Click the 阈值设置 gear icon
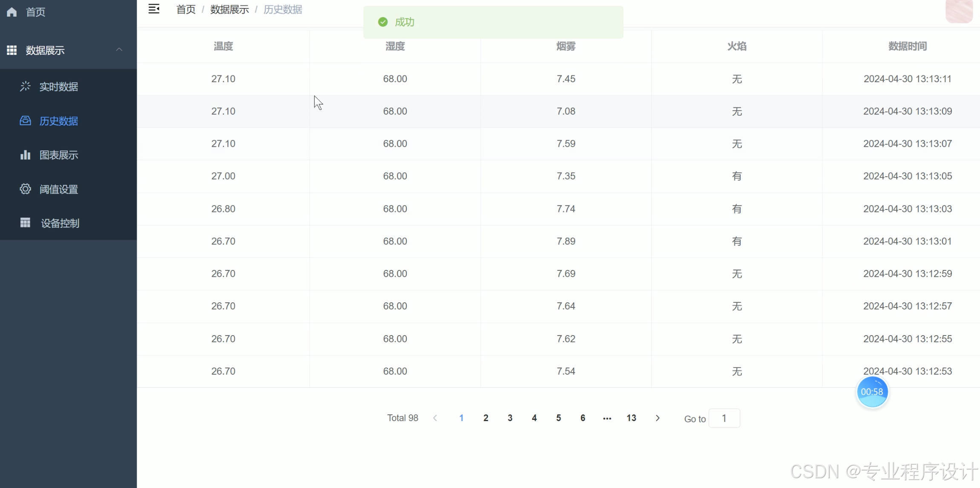980x488 pixels. [25, 189]
